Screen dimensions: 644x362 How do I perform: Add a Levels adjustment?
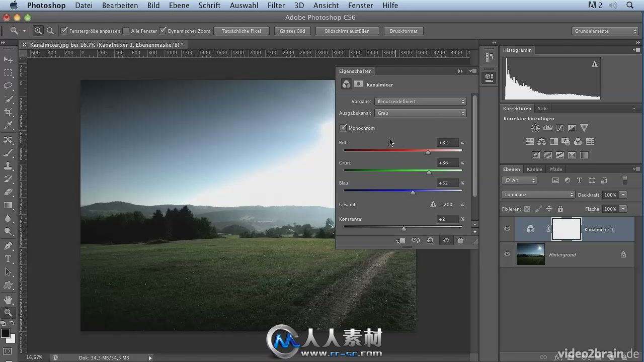[x=548, y=128]
